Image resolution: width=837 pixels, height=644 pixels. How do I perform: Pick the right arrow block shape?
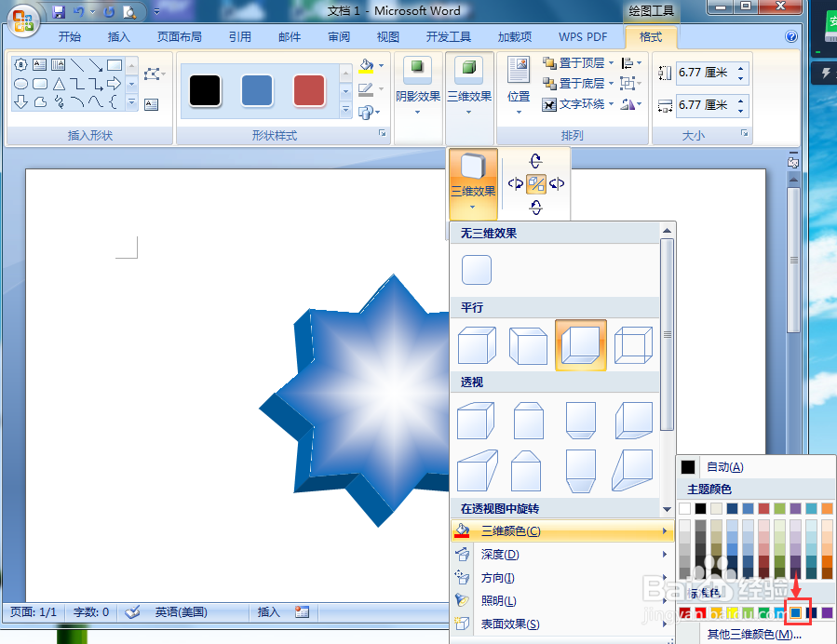pyautogui.click(x=114, y=83)
